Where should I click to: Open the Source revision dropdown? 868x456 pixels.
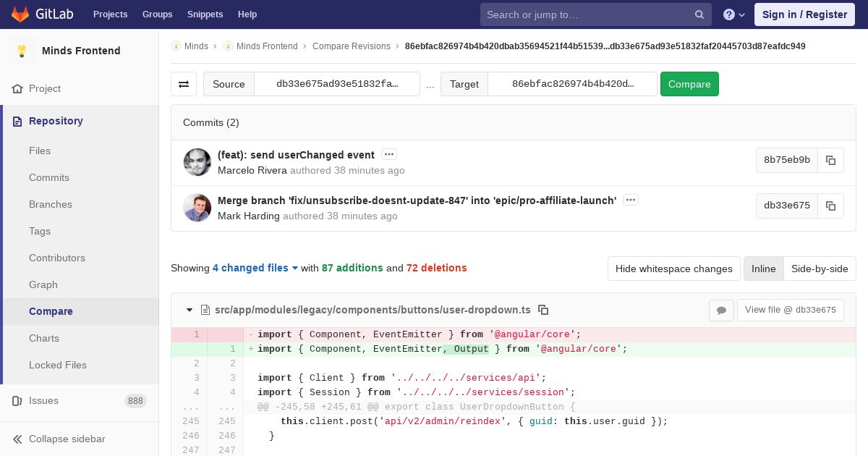[x=336, y=84]
